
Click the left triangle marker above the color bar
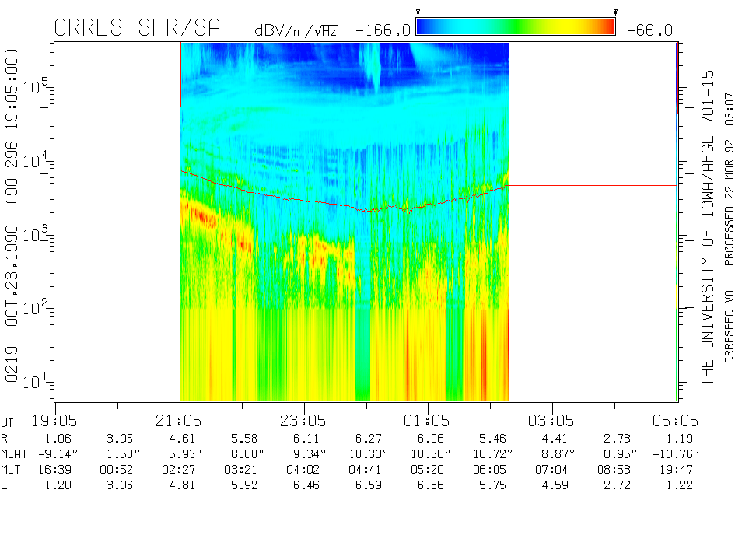pos(418,12)
